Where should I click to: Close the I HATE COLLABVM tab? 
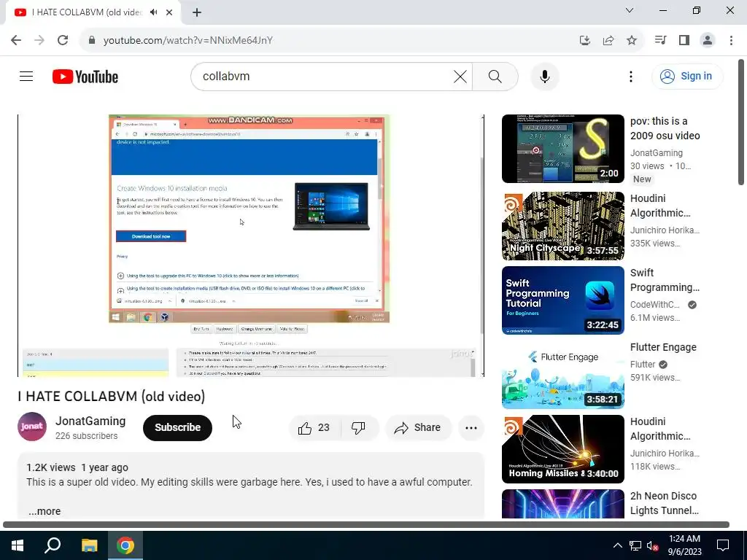169,12
